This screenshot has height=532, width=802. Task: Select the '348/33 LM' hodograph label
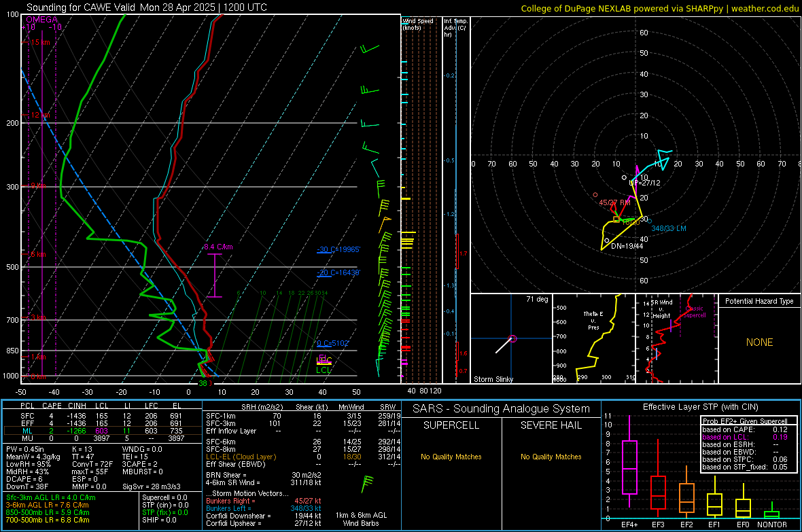pyautogui.click(x=669, y=228)
